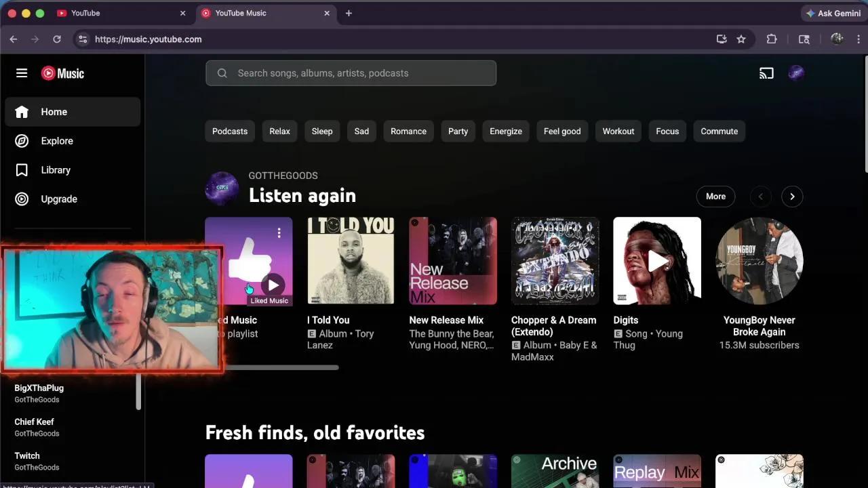868x488 pixels.
Task: Open Library in sidebar
Action: [73, 170]
